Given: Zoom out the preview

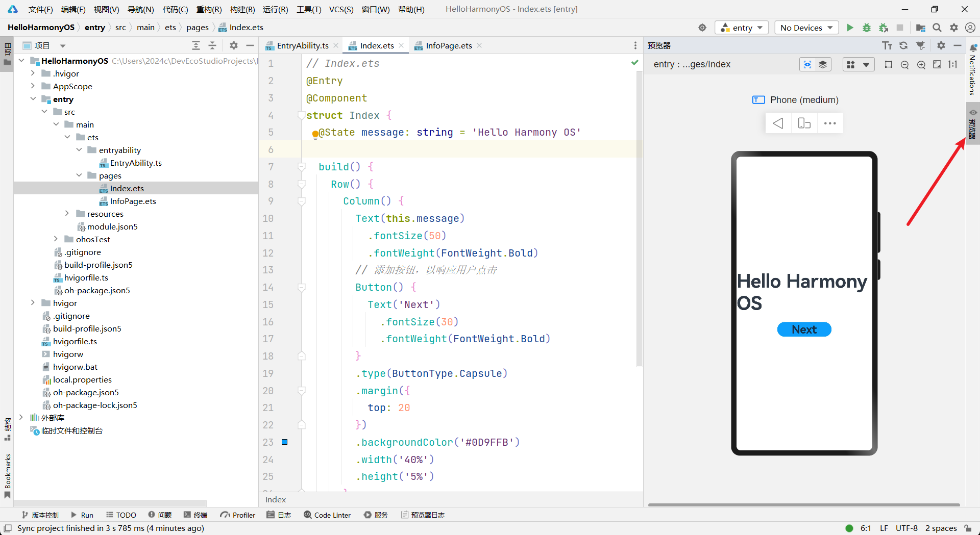Looking at the screenshot, I should pos(904,64).
